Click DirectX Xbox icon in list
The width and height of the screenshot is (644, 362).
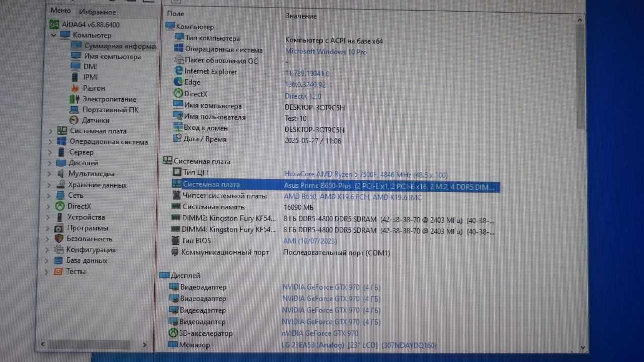pyautogui.click(x=178, y=94)
